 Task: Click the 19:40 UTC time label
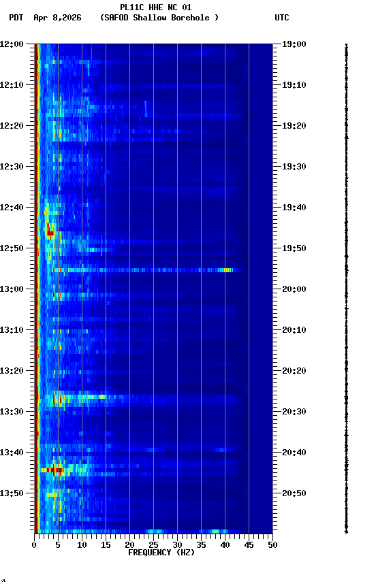(294, 208)
